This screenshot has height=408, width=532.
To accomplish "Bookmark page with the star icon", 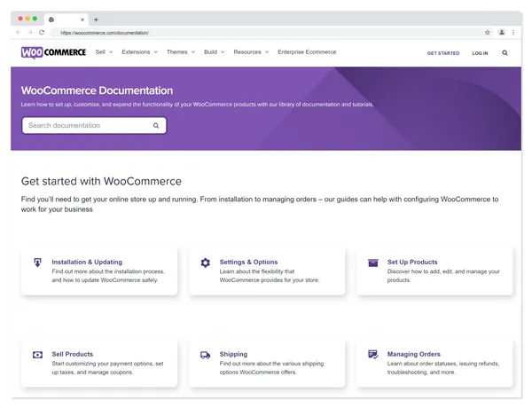I will (487, 33).
